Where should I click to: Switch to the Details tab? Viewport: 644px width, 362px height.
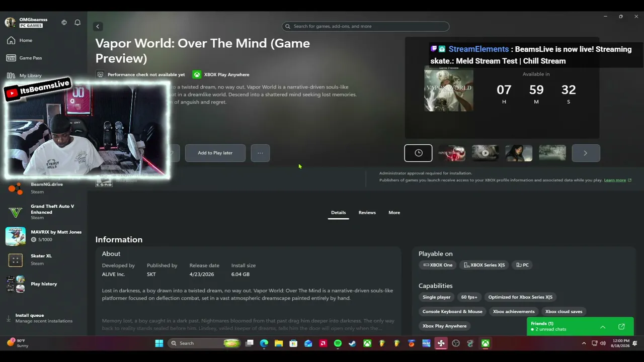[338, 213]
